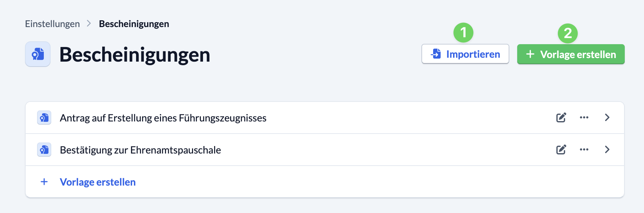Open more options for Ehrenamtspauschale row

[584, 150]
